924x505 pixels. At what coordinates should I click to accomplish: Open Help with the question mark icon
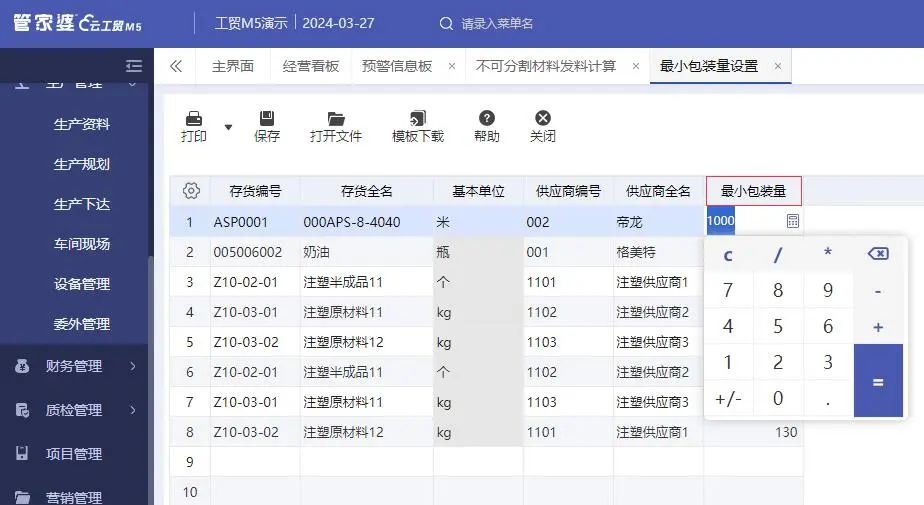[487, 118]
